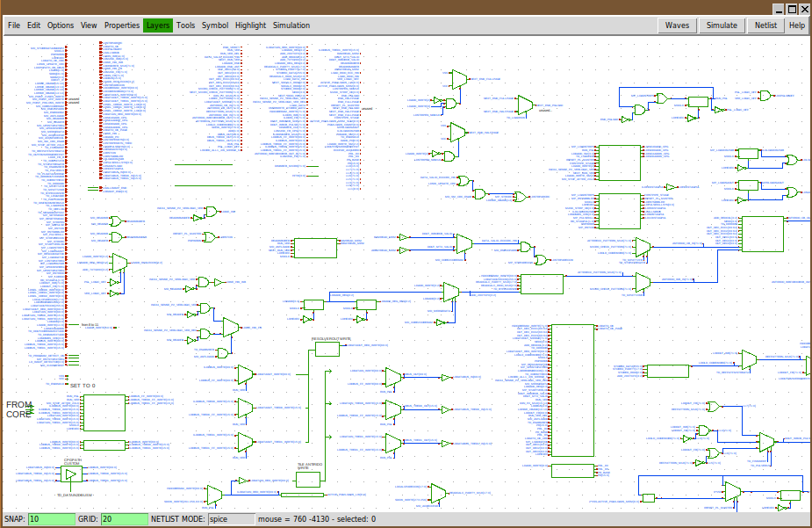The width and height of the screenshot is (812, 528).
Task: Click the Waves button
Action: coord(677,25)
